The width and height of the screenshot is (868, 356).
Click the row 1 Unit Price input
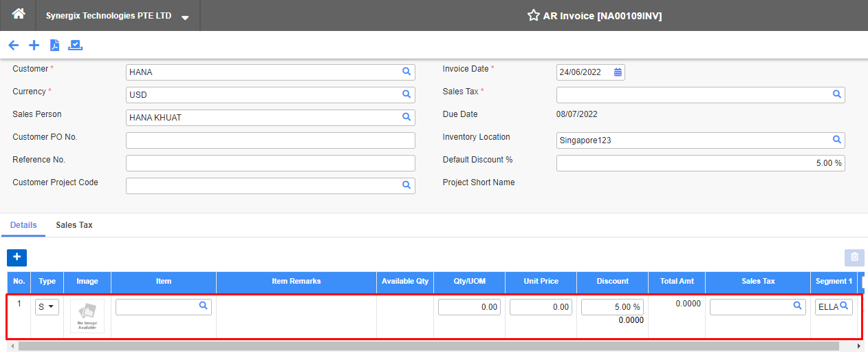541,307
